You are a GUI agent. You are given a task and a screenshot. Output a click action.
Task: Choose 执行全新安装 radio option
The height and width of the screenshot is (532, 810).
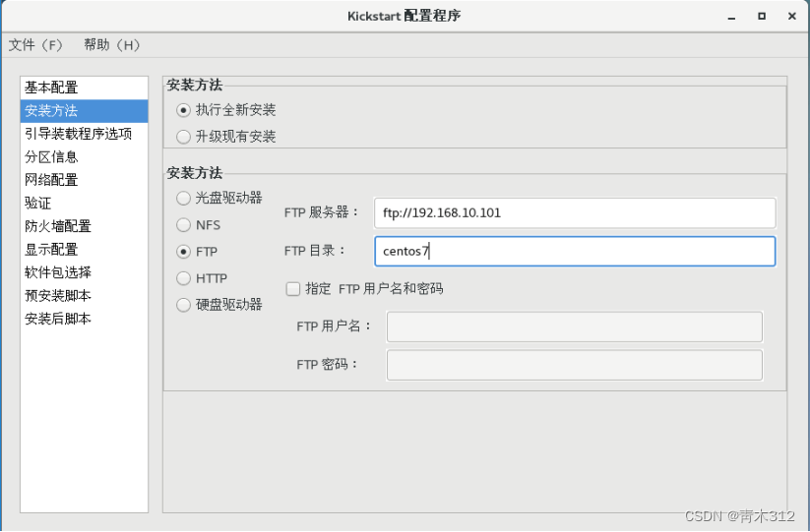point(183,110)
